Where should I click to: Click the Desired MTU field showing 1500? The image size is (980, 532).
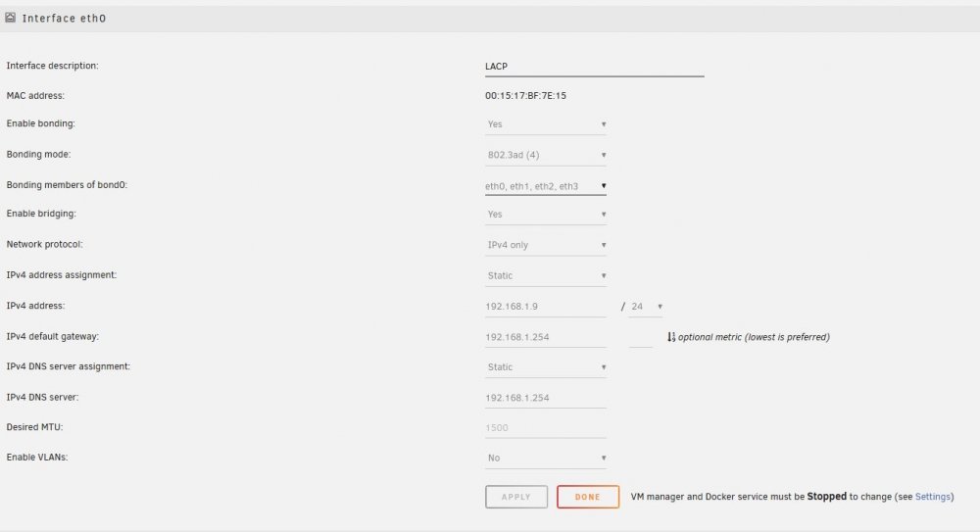[546, 427]
